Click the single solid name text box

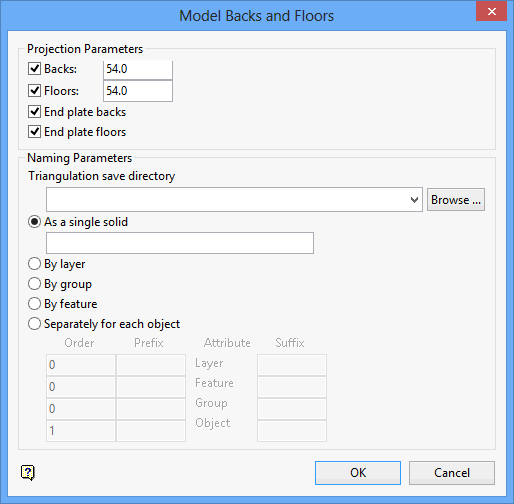pyautogui.click(x=180, y=243)
